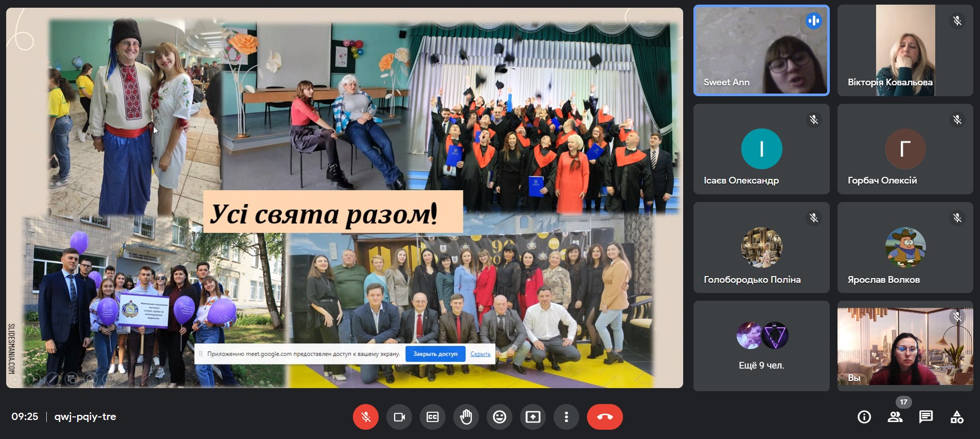Open the activities panel

(957, 417)
